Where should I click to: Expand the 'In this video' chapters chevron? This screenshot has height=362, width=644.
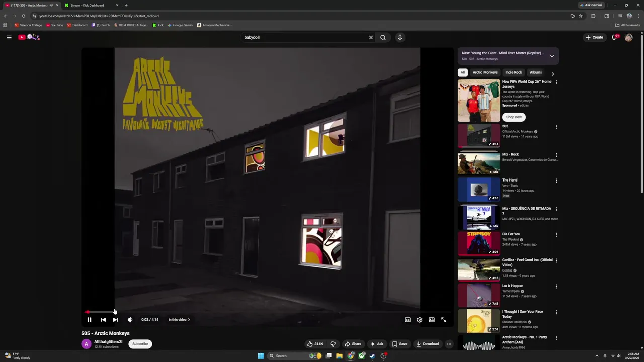coord(189,320)
